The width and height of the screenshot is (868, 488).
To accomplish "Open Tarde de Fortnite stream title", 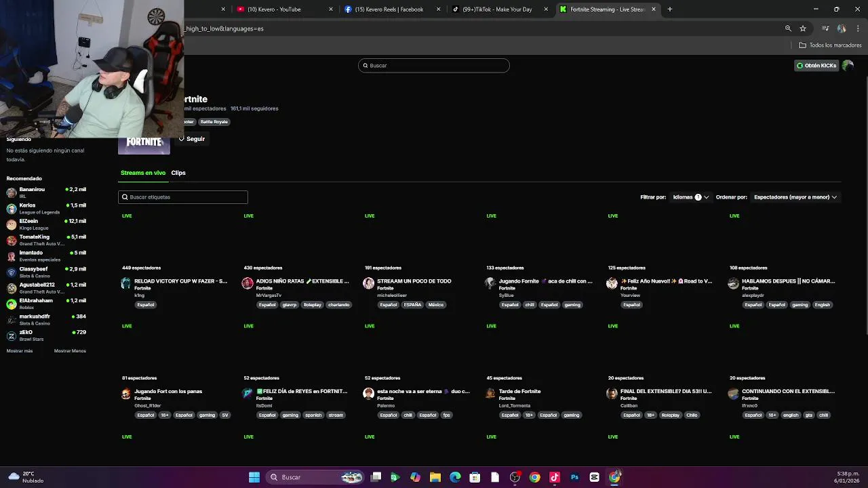I will point(519,392).
